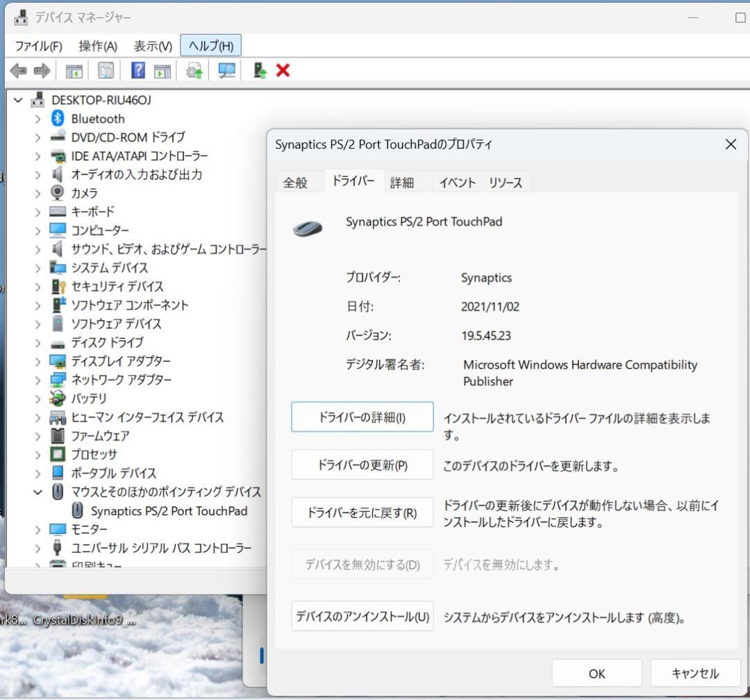Click the ドライバーを元に戻す(R) button

pos(362,512)
